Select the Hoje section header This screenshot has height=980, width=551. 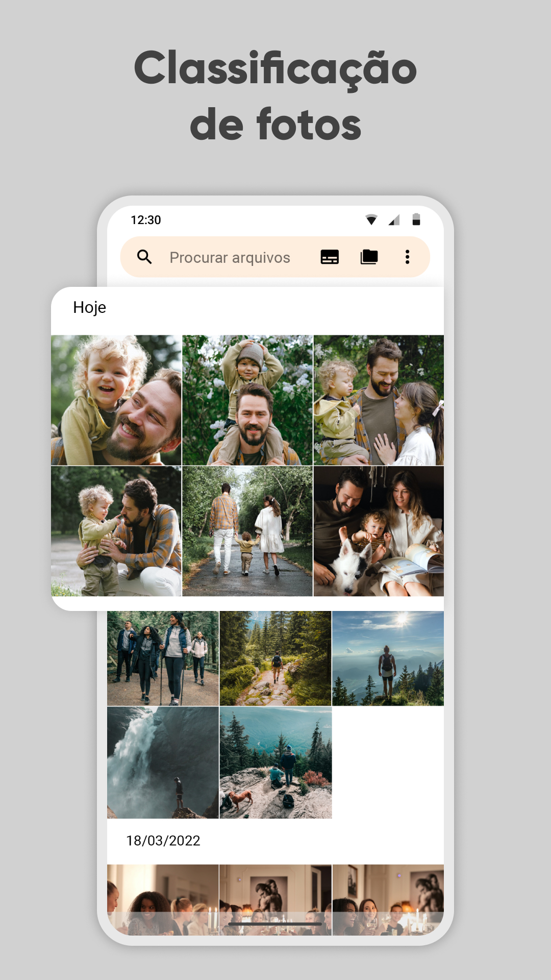coord(89,307)
